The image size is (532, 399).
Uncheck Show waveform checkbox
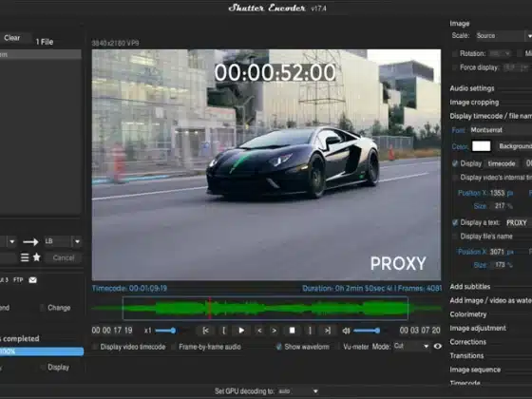tap(279, 347)
